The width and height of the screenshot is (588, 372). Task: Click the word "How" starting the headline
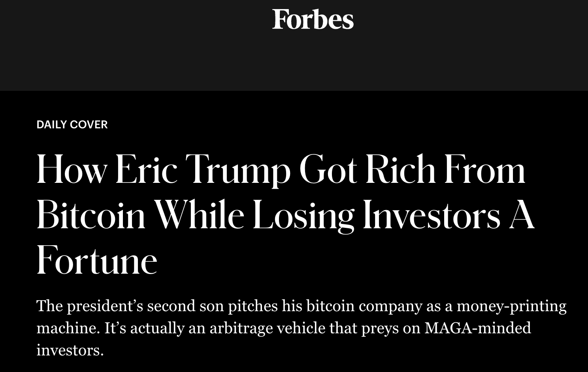click(71, 170)
